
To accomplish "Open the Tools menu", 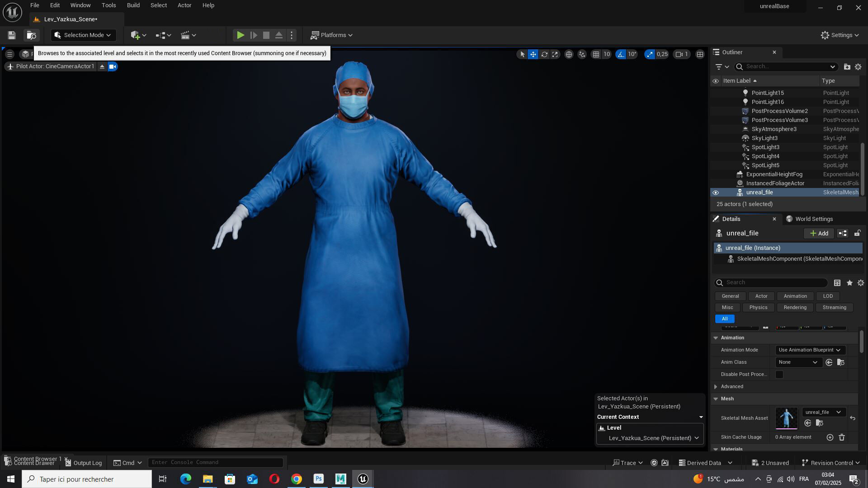I will [108, 5].
